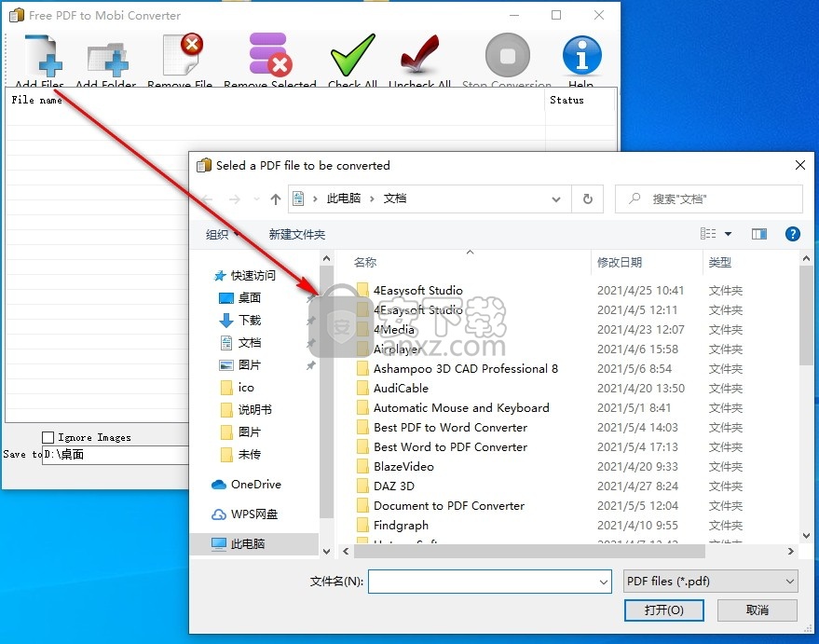Go forward using dialog forward arrow
This screenshot has width=819, height=644.
(x=235, y=199)
